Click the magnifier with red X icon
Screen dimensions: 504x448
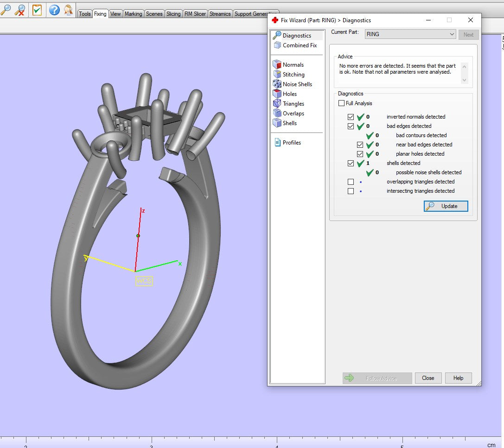click(x=20, y=9)
